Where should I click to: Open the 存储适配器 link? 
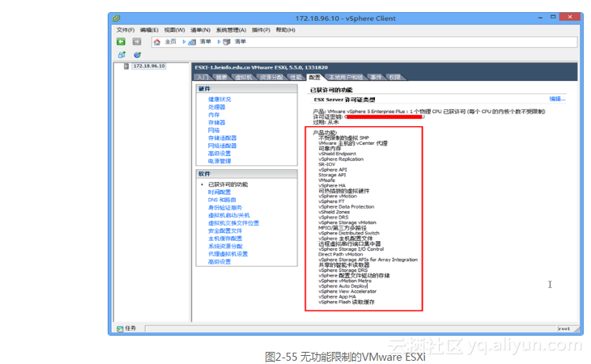tap(222, 138)
